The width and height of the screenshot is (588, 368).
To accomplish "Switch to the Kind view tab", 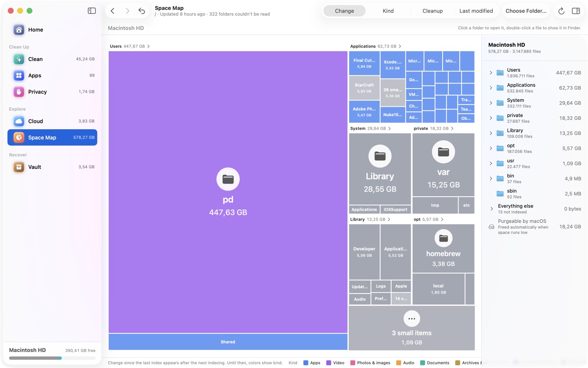I will (x=388, y=11).
